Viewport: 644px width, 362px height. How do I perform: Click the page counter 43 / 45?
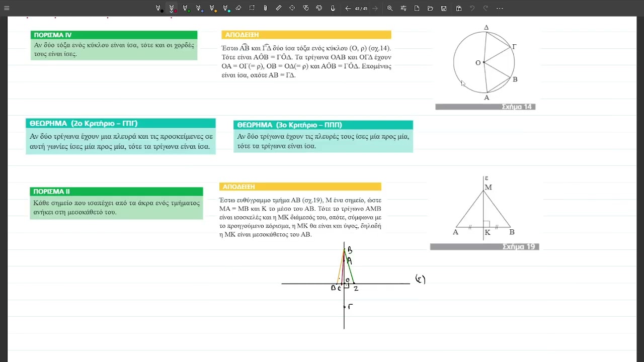361,9
